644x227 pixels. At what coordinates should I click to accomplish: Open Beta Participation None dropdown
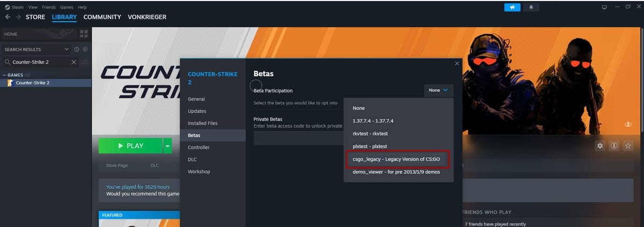click(x=438, y=91)
